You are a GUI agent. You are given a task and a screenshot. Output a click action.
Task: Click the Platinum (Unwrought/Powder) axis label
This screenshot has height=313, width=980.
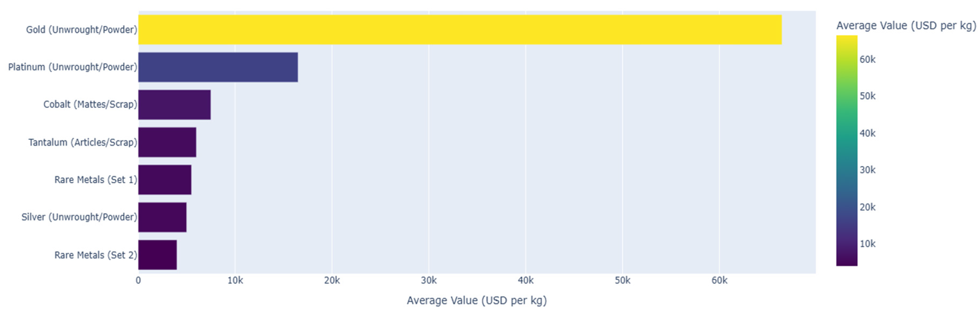pos(73,67)
